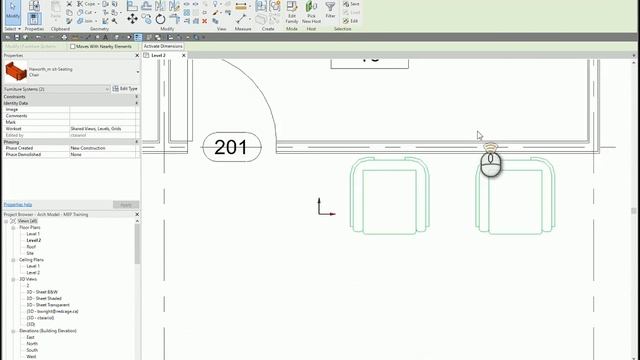Click the Cope tool in Geometry panel

click(x=86, y=4)
